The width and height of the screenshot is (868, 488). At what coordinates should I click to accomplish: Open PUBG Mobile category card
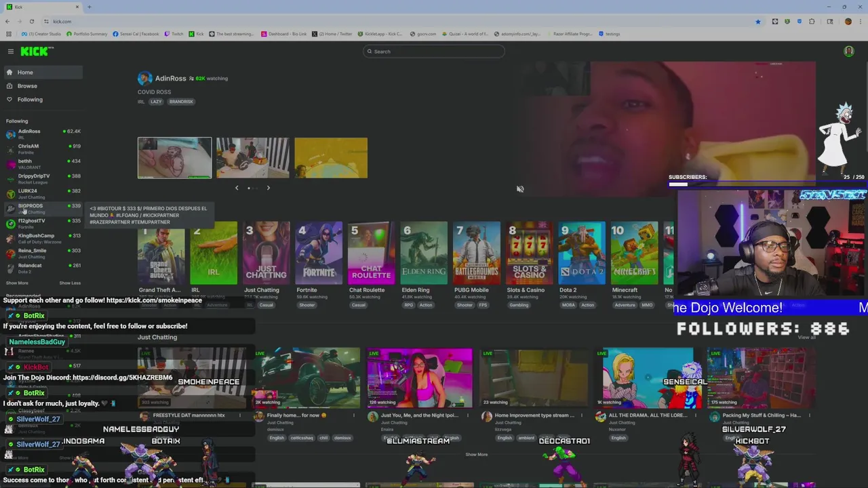[x=477, y=253]
